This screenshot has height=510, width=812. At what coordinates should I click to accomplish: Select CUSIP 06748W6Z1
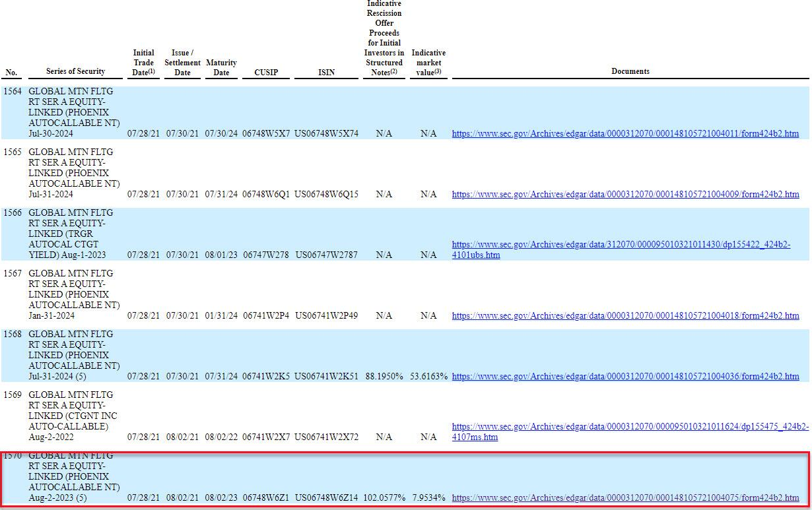pos(266,497)
